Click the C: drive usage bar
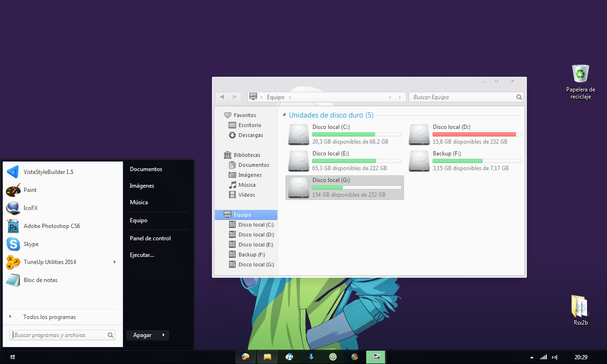Image resolution: width=607 pixels, height=364 pixels. click(x=357, y=135)
